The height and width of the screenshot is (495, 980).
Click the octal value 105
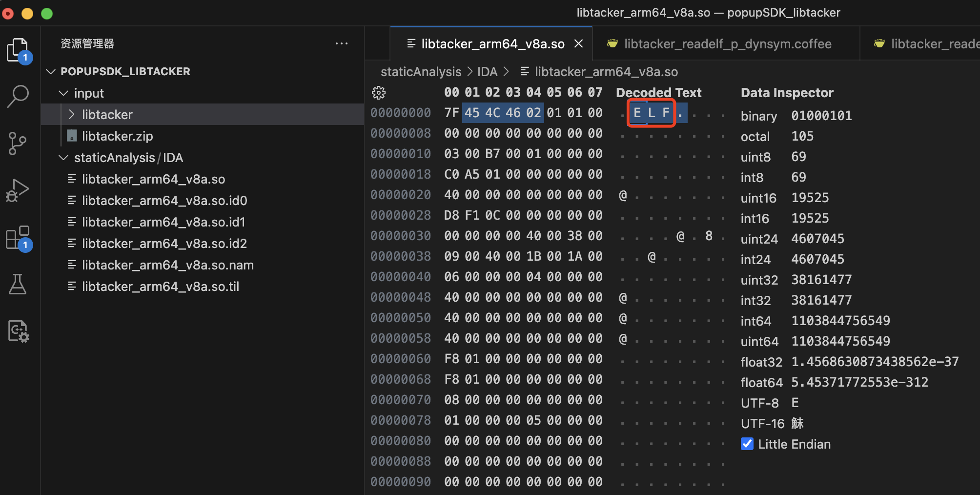click(802, 136)
